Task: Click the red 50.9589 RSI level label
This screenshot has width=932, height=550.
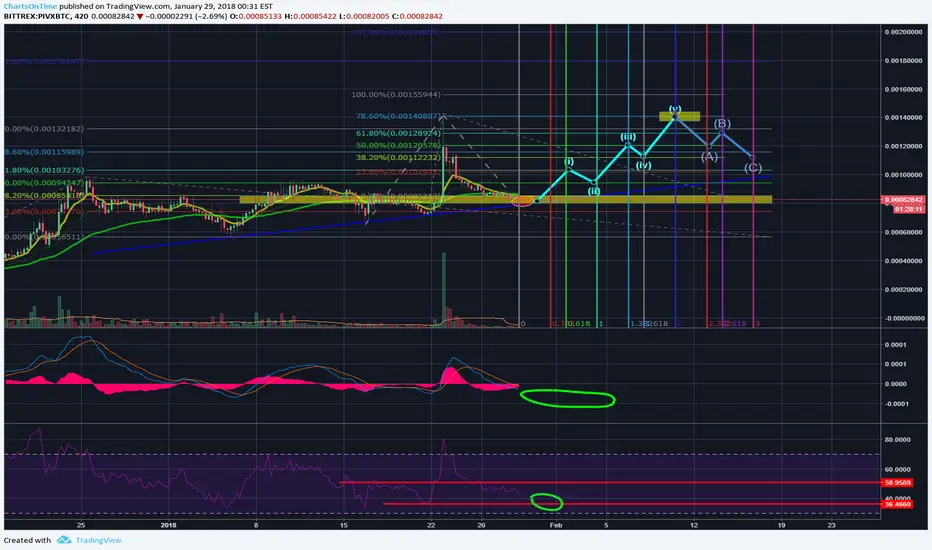Action: pos(898,483)
